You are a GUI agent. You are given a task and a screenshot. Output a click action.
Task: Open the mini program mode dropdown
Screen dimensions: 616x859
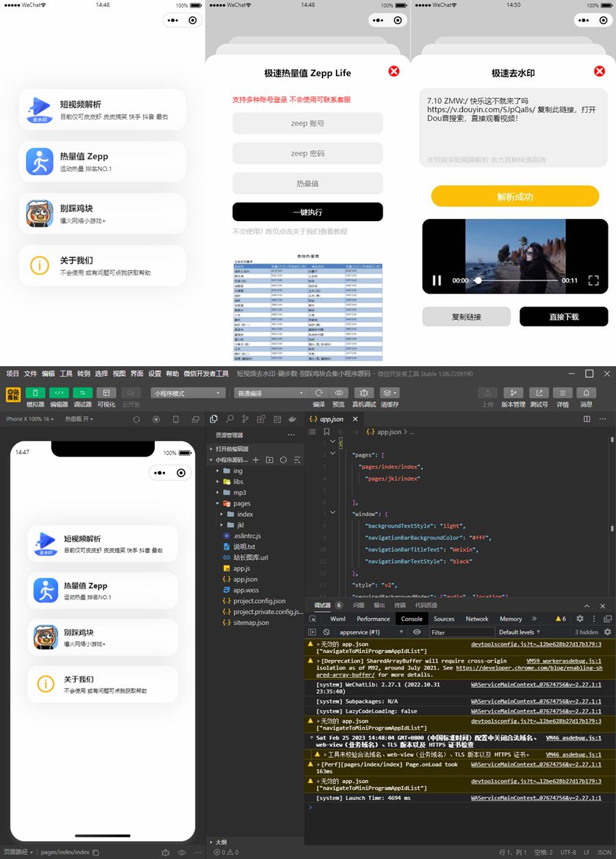pyautogui.click(x=188, y=394)
